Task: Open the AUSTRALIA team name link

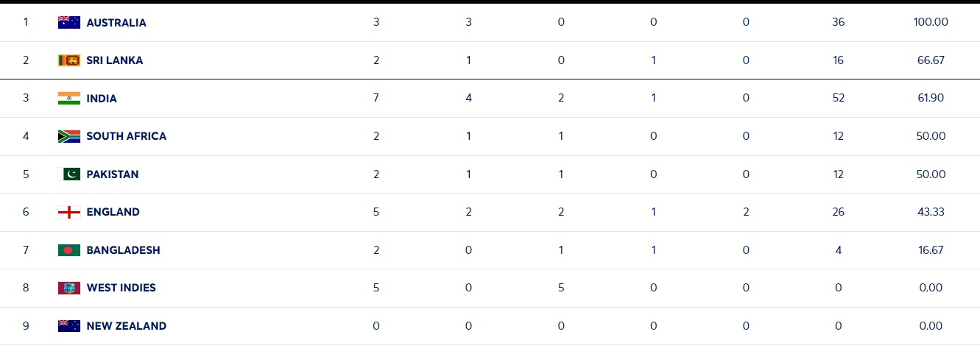Action: click(x=116, y=23)
